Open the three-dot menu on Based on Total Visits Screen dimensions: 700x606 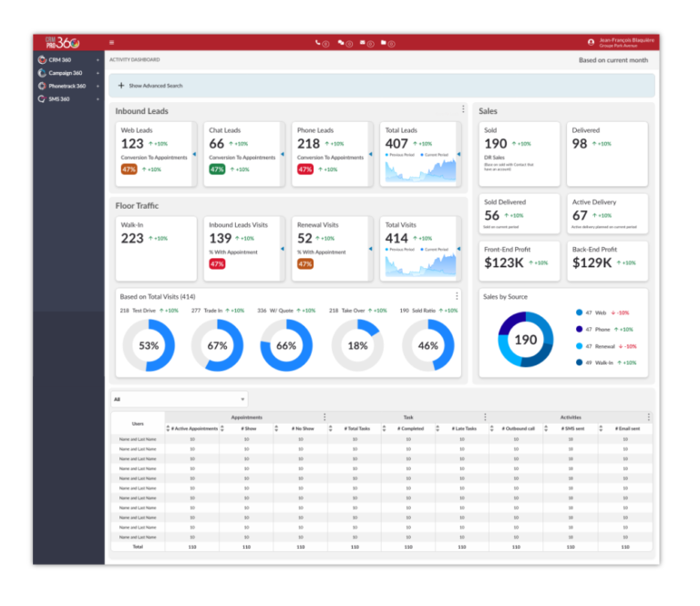457,296
